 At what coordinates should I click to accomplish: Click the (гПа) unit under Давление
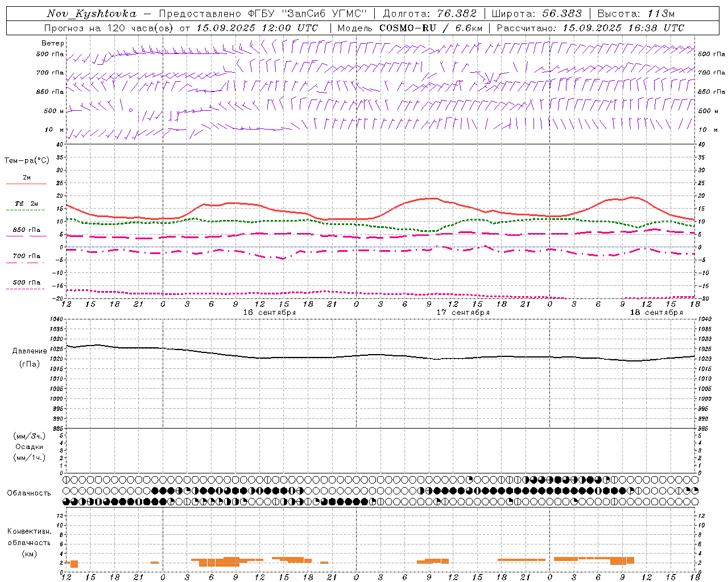coord(30,364)
